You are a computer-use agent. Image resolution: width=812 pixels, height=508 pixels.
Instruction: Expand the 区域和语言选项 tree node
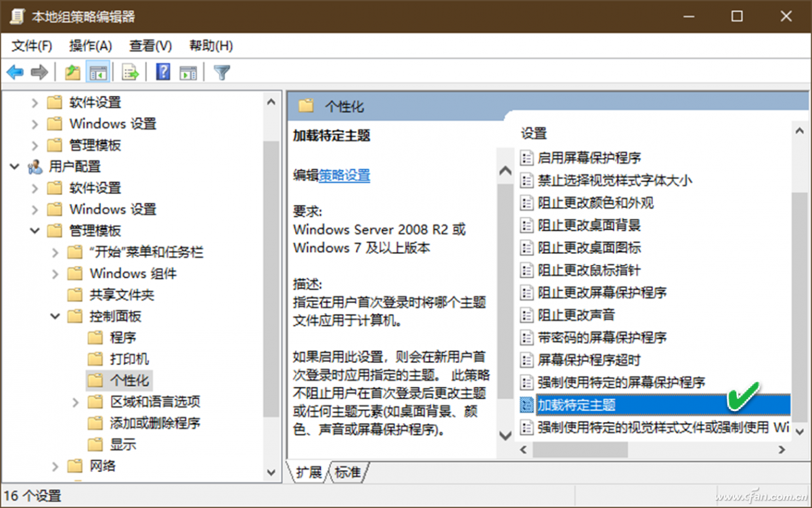click(x=76, y=402)
